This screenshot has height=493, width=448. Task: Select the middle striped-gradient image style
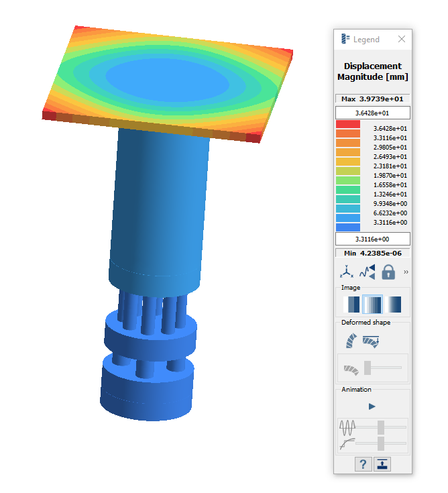point(372,305)
